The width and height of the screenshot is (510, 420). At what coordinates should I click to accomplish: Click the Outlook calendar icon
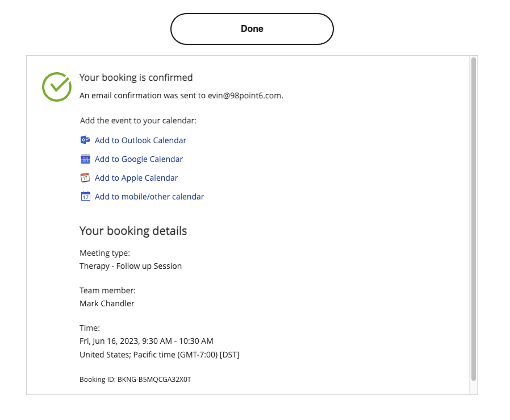85,140
